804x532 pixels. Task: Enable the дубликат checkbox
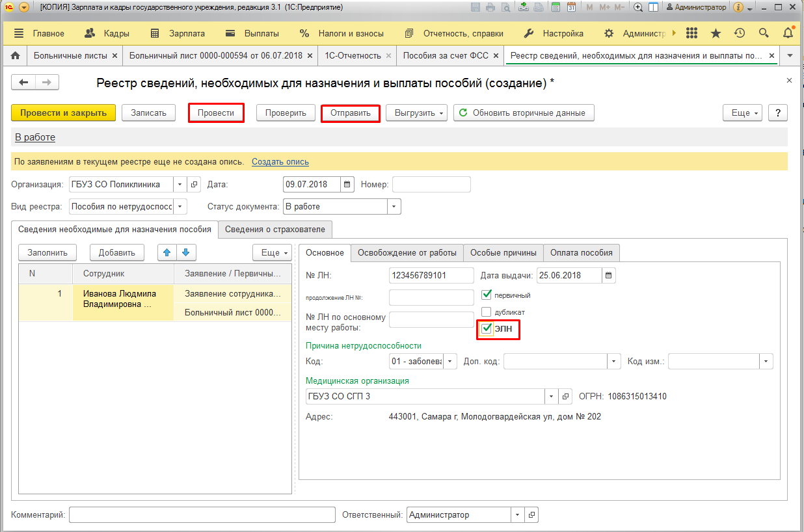pos(487,312)
